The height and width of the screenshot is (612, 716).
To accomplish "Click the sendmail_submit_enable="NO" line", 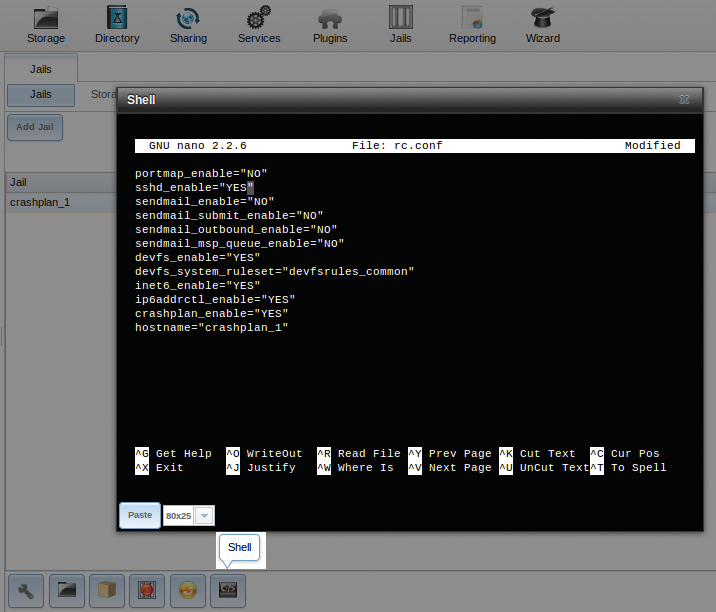I will [x=229, y=216].
